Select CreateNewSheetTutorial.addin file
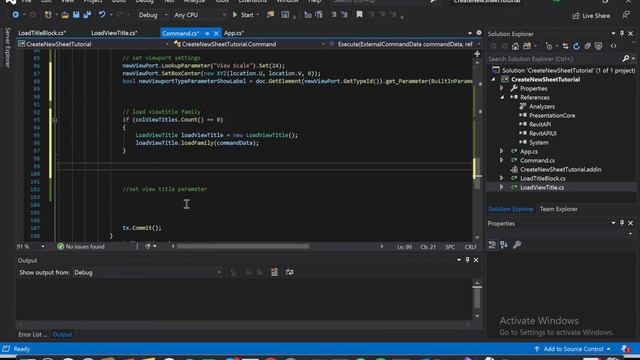The width and height of the screenshot is (640, 360). (x=560, y=169)
